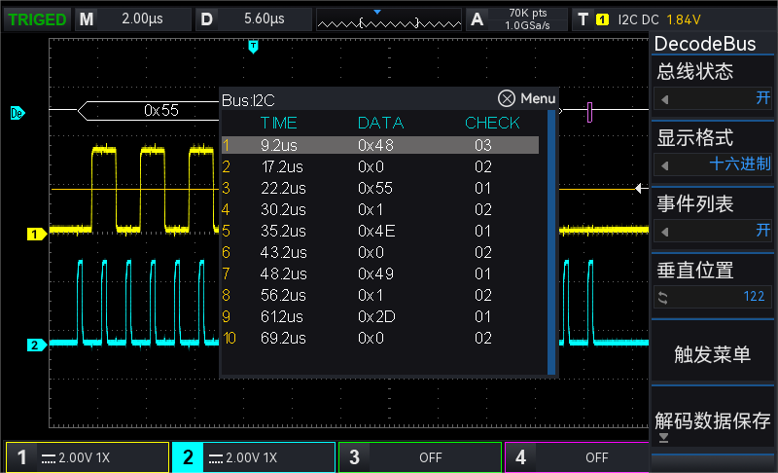Image resolution: width=778 pixels, height=473 pixels.
Task: Expand 解码数据保存 decode data save menu
Action: tap(714, 423)
